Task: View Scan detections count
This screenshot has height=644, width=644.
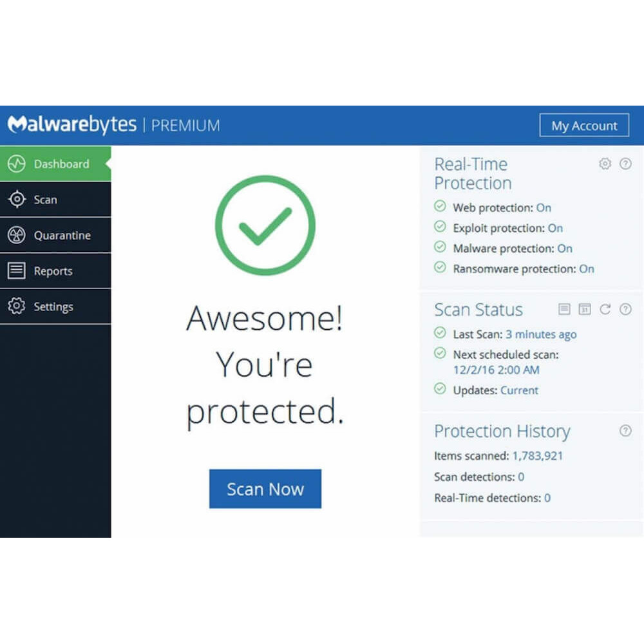Action: [521, 477]
